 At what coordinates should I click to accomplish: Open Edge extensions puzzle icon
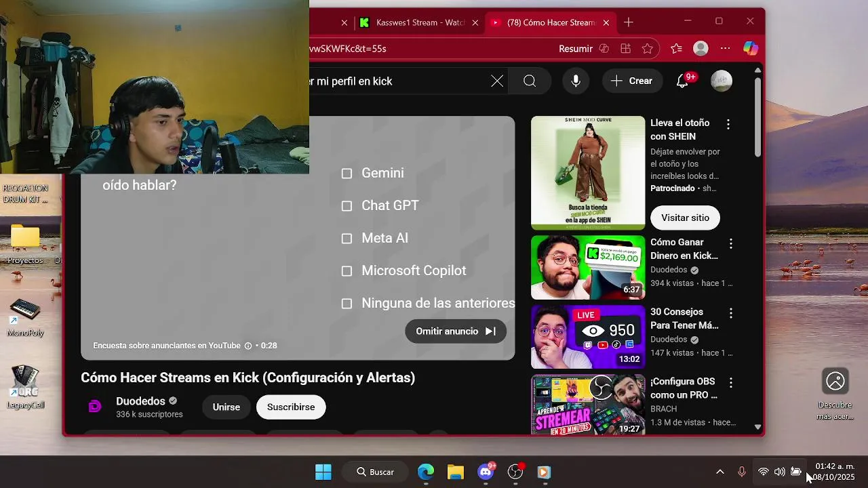coord(625,49)
